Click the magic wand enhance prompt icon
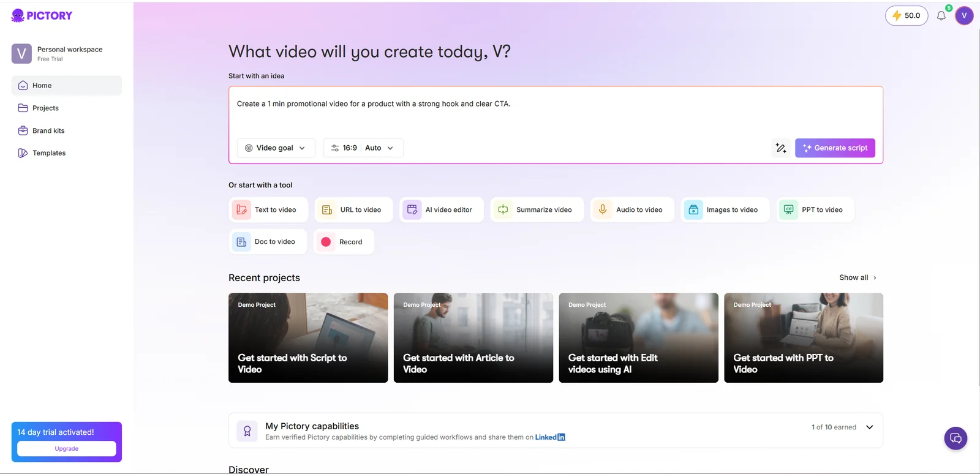Viewport: 980px width, 474px height. 781,148
